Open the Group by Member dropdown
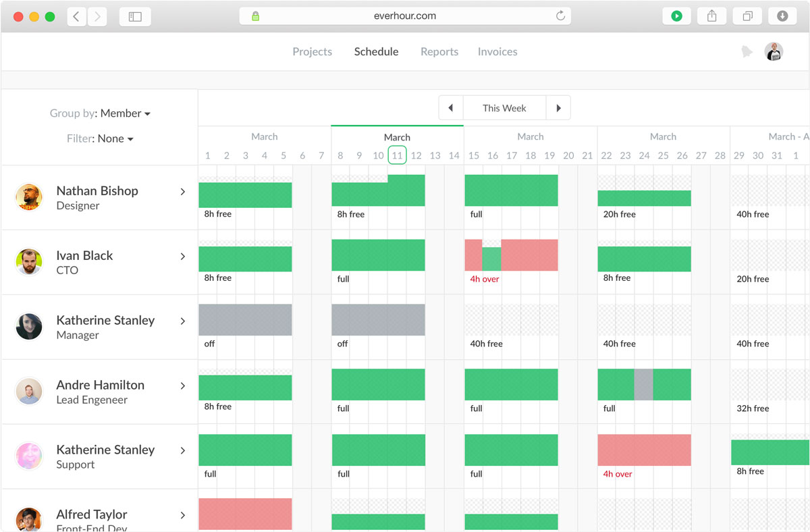 [125, 113]
